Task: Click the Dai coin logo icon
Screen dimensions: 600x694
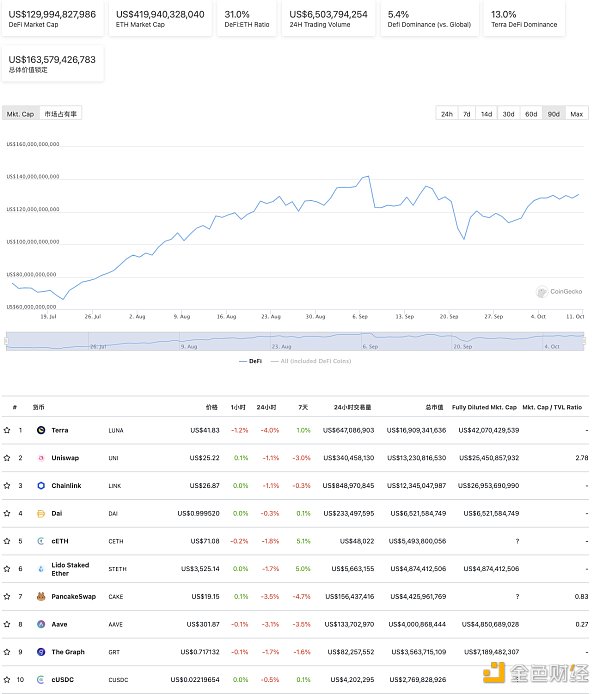Action: tap(41, 513)
